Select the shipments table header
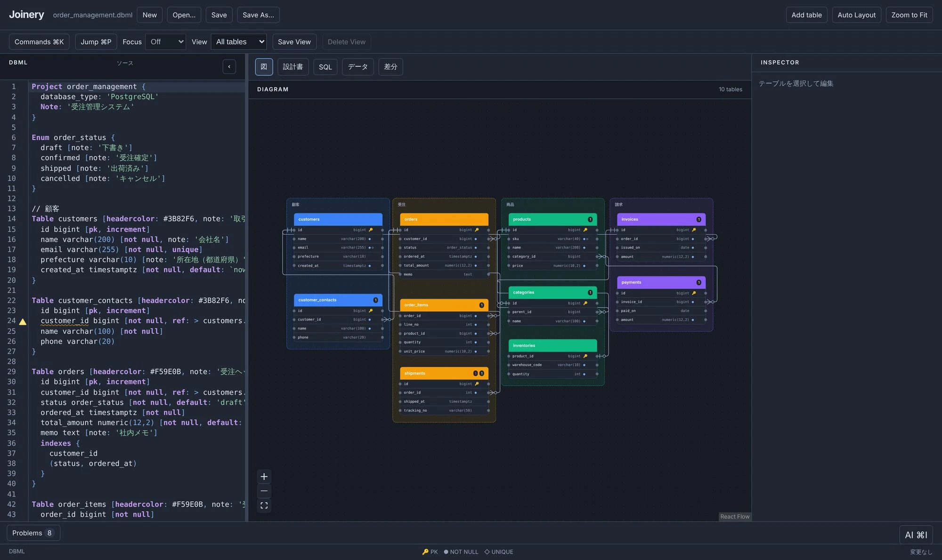The image size is (942, 560). (444, 373)
